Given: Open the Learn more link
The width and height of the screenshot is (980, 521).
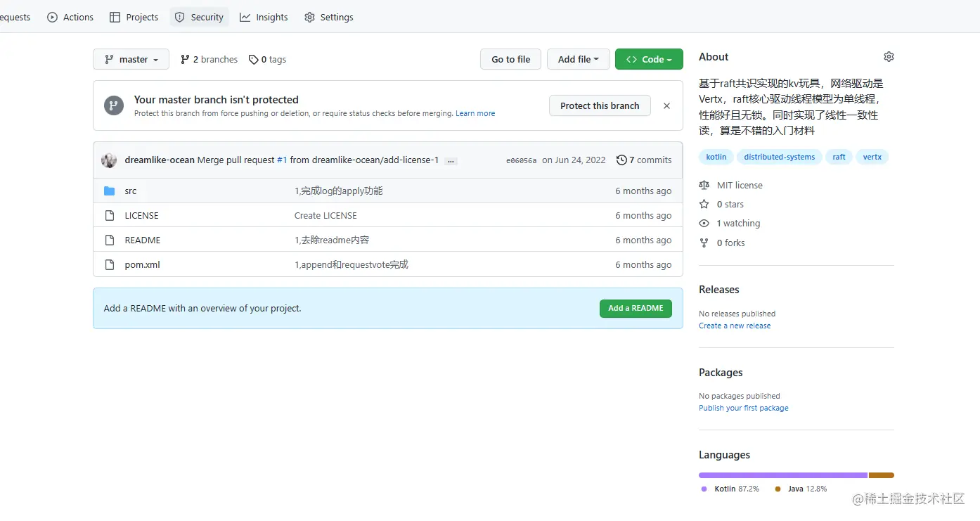Looking at the screenshot, I should tap(475, 113).
